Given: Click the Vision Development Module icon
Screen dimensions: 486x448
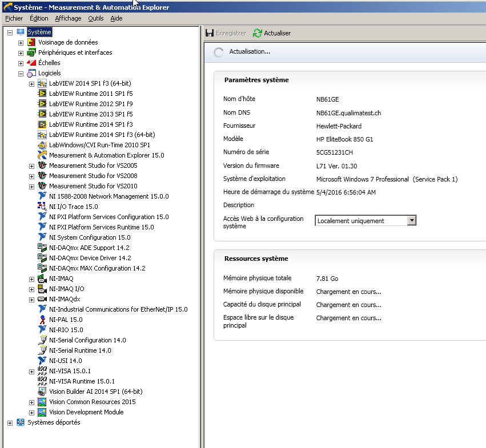Looking at the screenshot, I should coord(42,413).
